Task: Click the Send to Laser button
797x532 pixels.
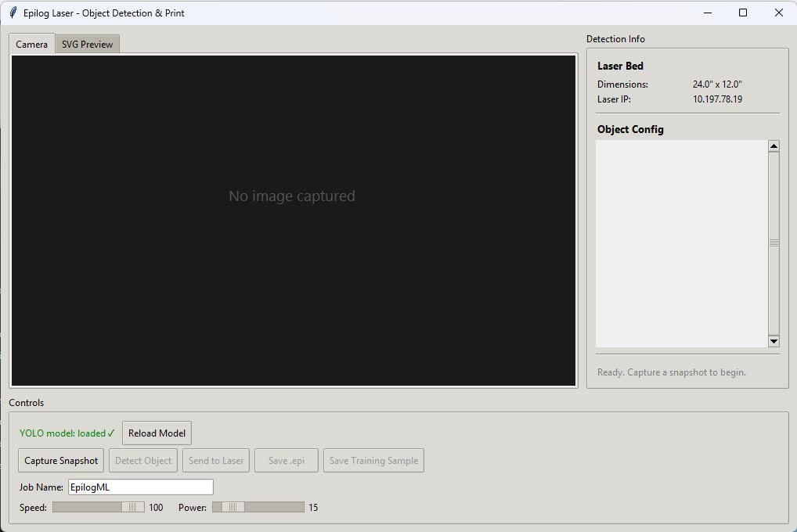Action: click(216, 460)
